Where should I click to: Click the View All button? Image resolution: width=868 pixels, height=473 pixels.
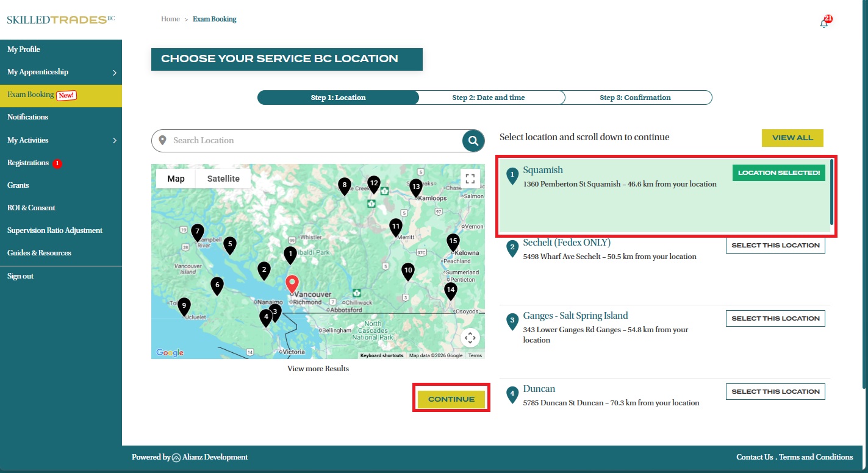792,138
